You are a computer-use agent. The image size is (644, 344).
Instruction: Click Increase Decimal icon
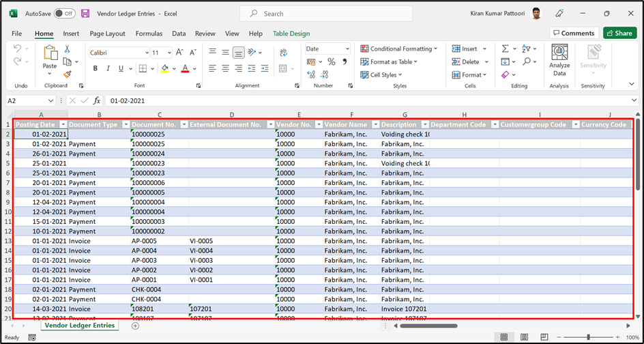[x=311, y=74]
